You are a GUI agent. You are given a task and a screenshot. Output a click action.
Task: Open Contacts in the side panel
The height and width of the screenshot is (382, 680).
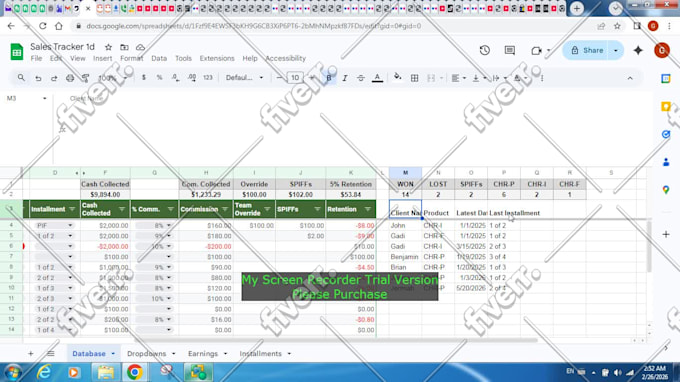click(666, 162)
